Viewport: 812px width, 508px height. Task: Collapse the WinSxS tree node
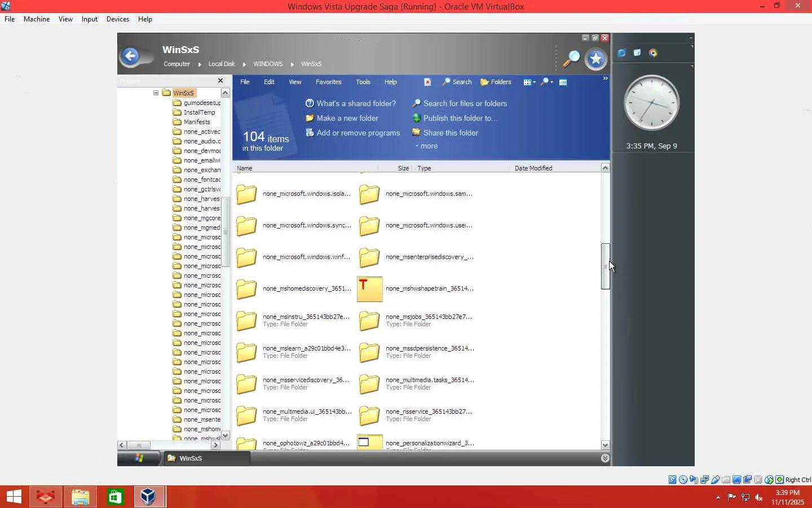click(x=156, y=93)
